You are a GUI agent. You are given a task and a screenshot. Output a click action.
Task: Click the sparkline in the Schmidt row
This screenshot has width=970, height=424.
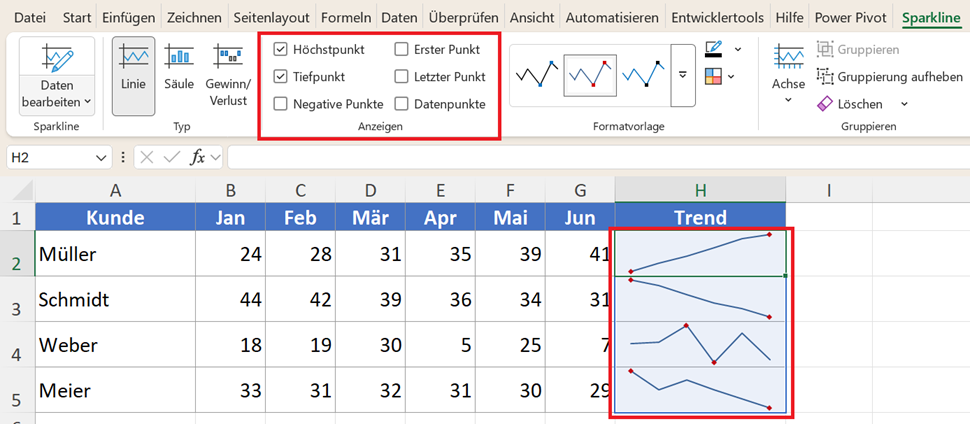[700, 299]
